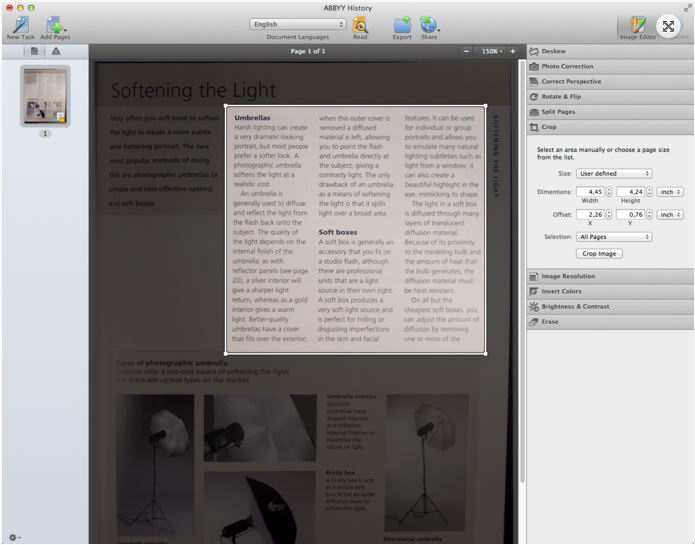Expand the Brightness & Contrast section
Viewport: 695px width, 545px height.
(x=610, y=306)
